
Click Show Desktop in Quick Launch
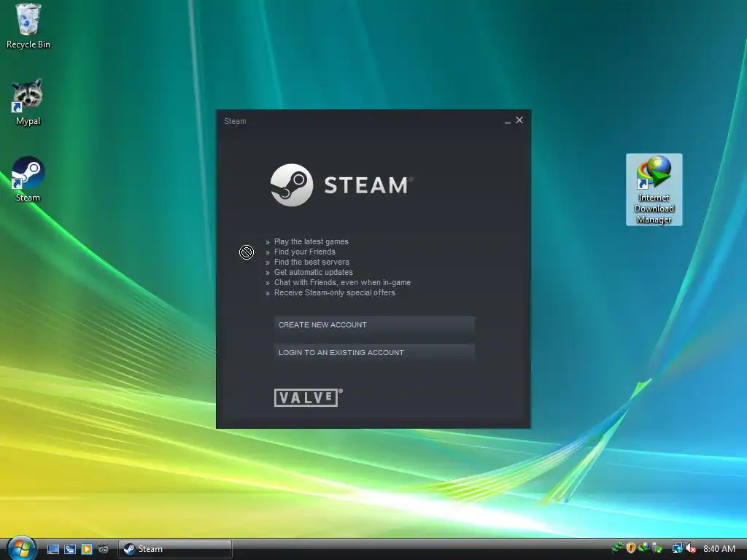(x=53, y=549)
